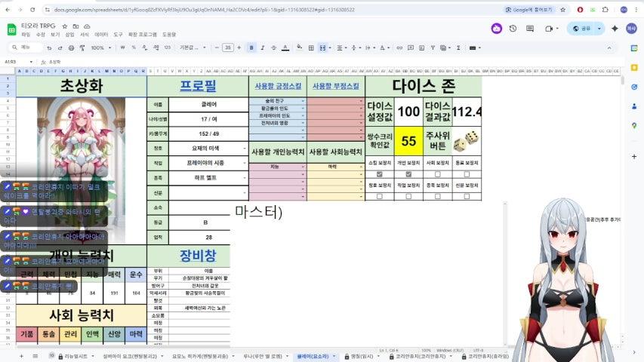The image size is (644, 362).
Task: Toggle the 칭호 보정치 checkbox
Action: [x=380, y=197]
